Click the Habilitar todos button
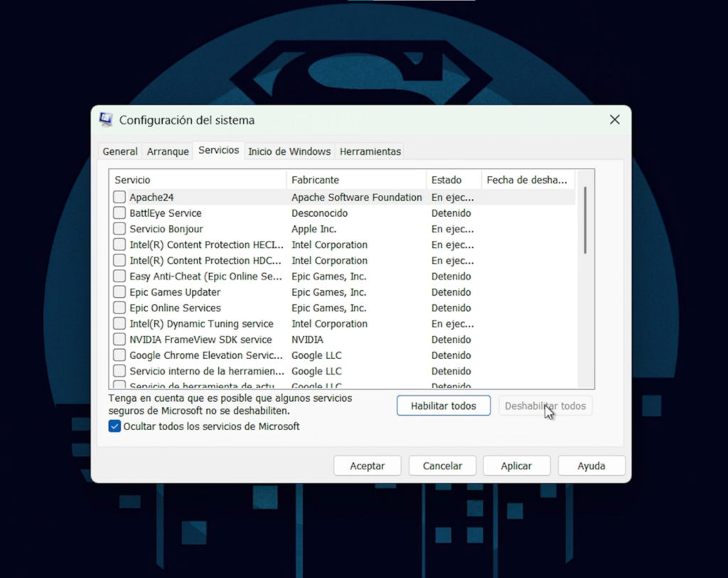The height and width of the screenshot is (578, 728). (443, 405)
